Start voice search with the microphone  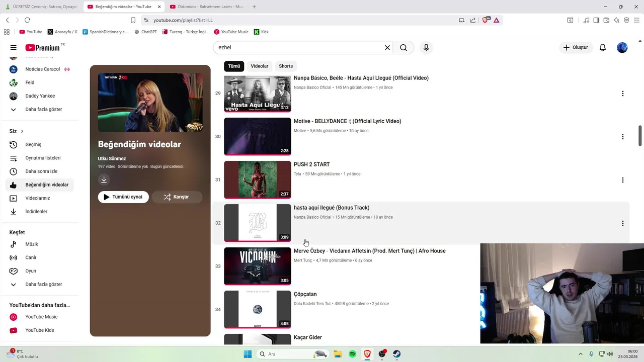[x=426, y=48]
